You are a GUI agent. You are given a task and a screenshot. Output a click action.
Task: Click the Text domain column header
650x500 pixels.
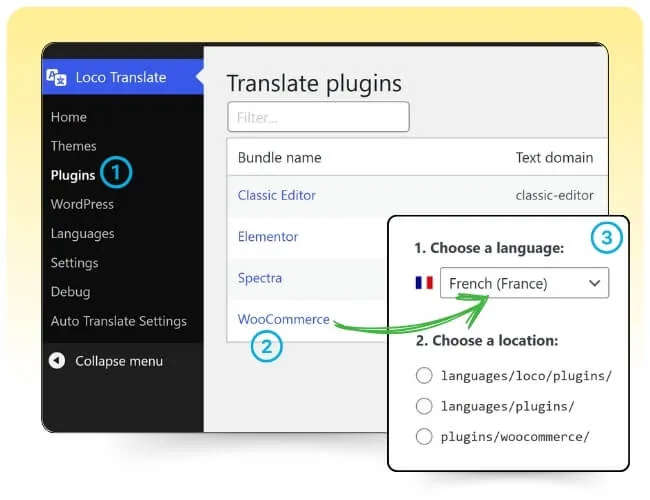(554, 158)
